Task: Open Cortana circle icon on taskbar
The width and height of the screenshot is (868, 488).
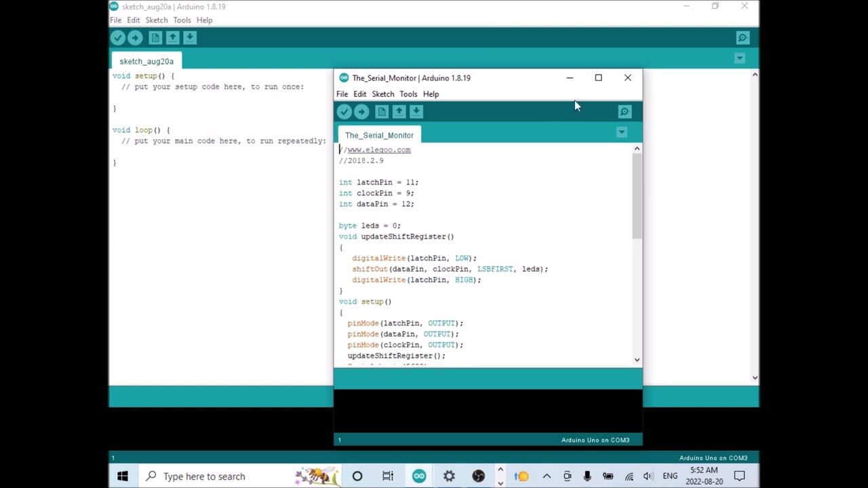Action: coord(357,476)
